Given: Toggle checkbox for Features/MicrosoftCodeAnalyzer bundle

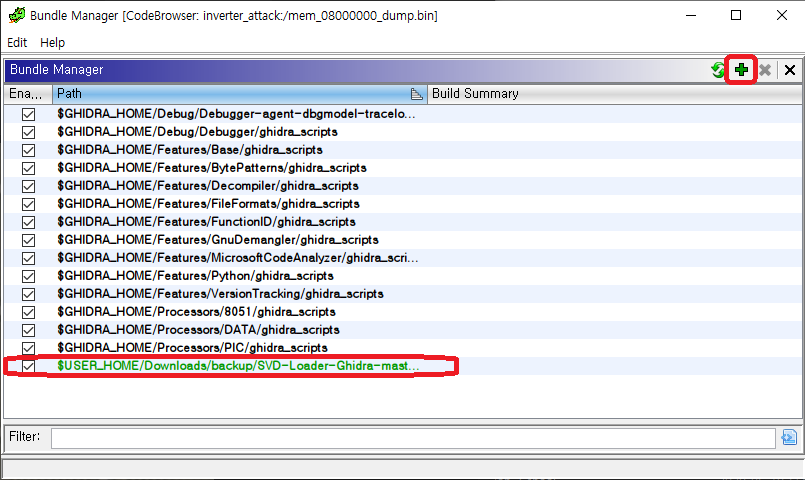Looking at the screenshot, I should (28, 258).
